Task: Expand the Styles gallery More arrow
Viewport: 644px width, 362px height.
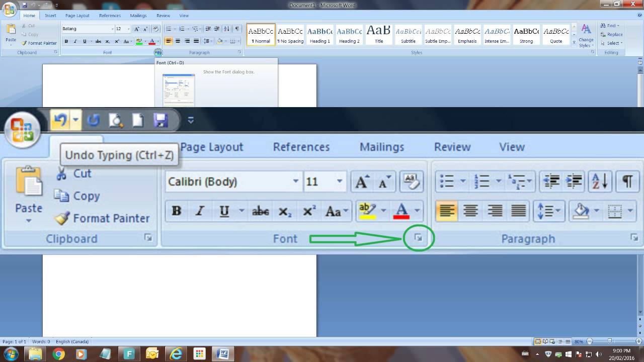Action: (574, 43)
